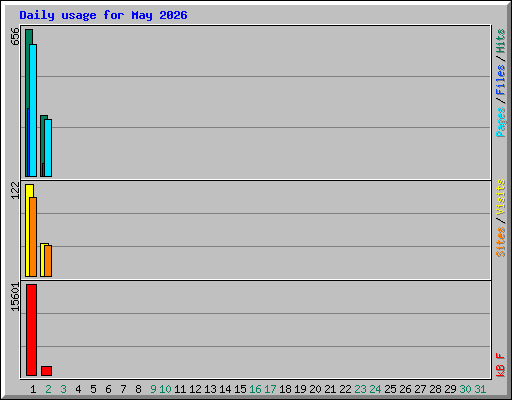Click day 12 on the x-axis
This screenshot has width=512, height=400.
click(x=195, y=389)
